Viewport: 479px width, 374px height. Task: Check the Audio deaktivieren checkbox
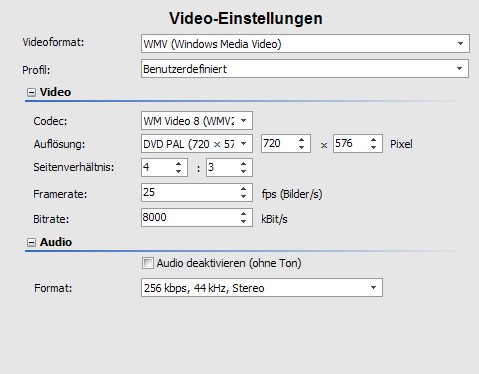[x=148, y=263]
